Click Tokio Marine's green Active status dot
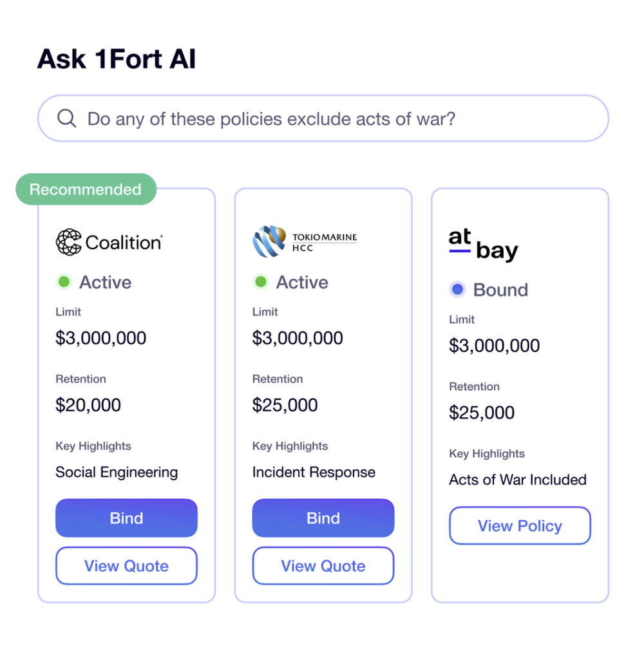The width and height of the screenshot is (644, 665). click(x=261, y=281)
